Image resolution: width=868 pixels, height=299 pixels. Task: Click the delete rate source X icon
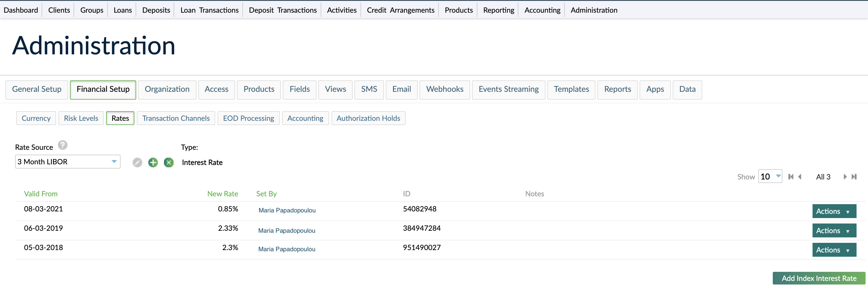pyautogui.click(x=169, y=163)
